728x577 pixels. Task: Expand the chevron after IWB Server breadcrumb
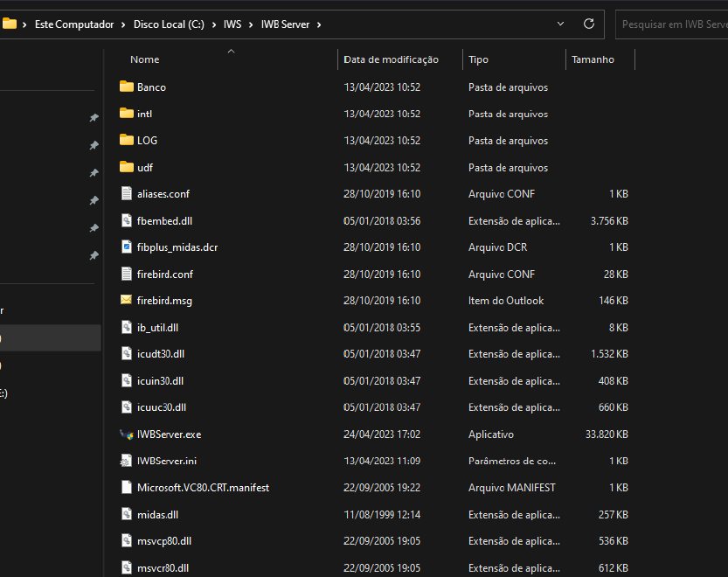coord(319,24)
